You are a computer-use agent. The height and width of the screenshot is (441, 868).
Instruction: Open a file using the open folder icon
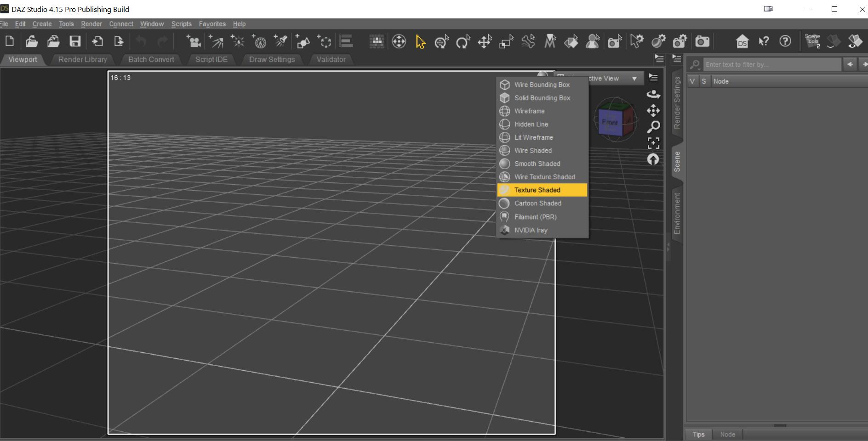(31, 41)
